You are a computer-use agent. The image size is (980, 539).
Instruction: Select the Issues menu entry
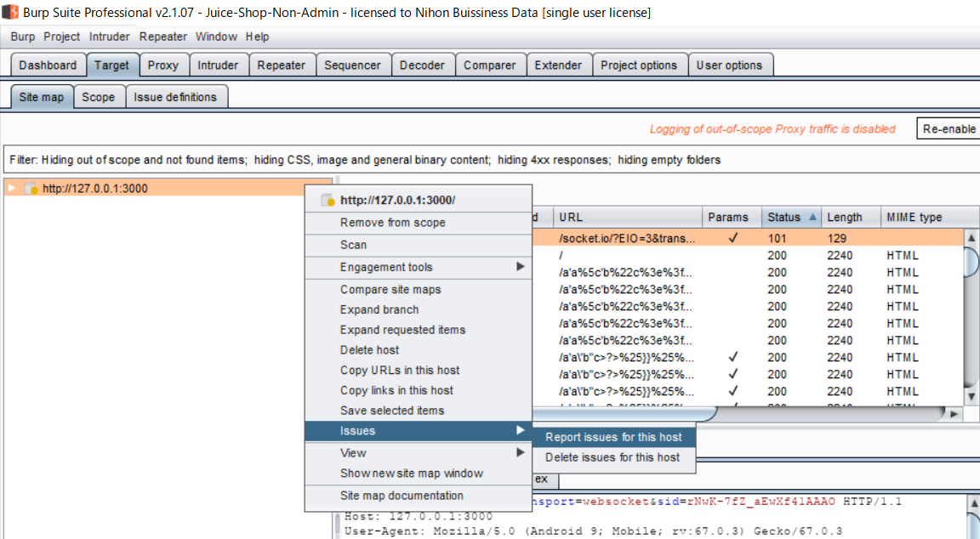[419, 431]
